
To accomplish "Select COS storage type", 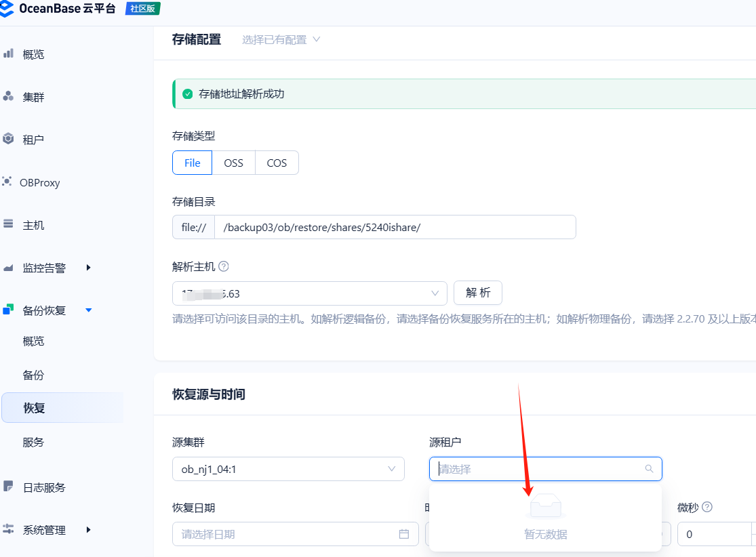I will [277, 163].
